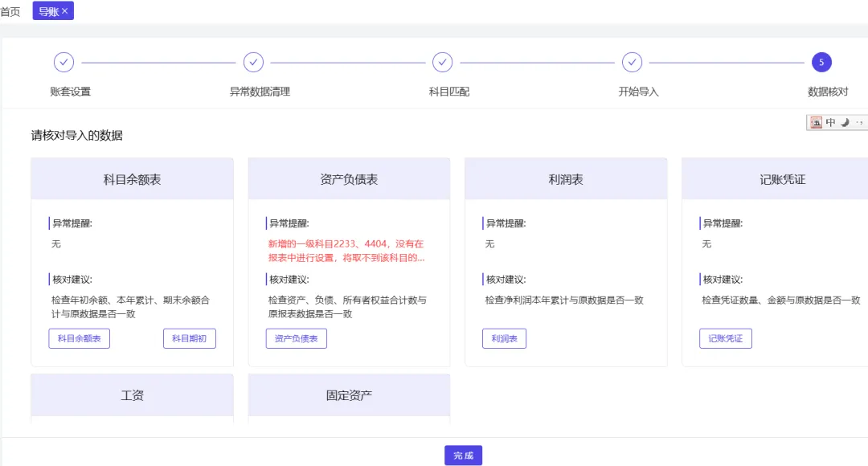The image size is (868, 466).
Task: Click the 记账凭证 card header
Action: click(x=775, y=178)
